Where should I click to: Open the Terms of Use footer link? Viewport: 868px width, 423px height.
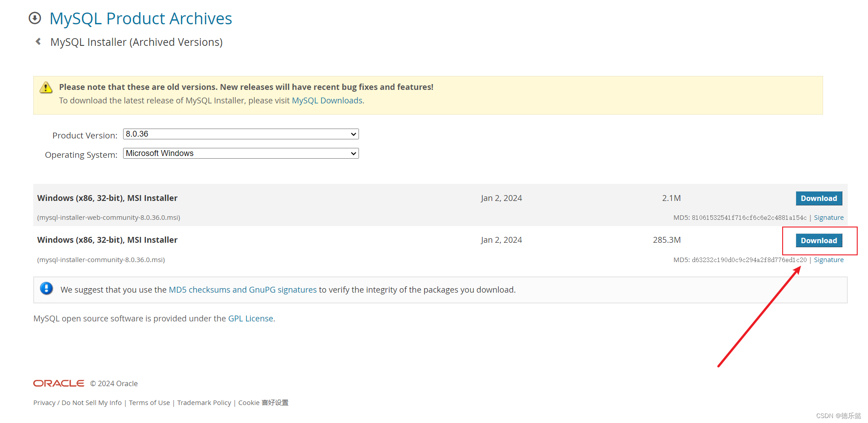[x=149, y=403]
